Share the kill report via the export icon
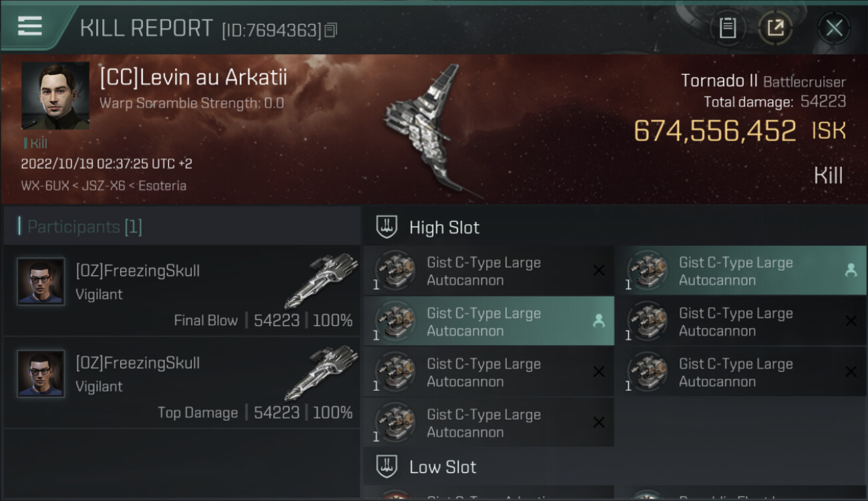The image size is (868, 501). coord(775,28)
